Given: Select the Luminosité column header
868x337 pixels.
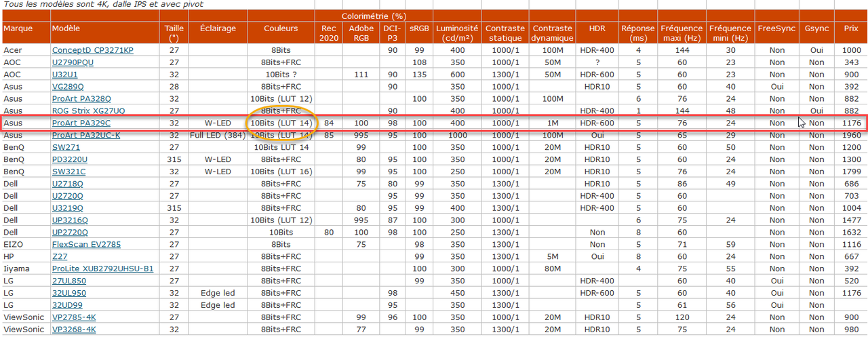Looking at the screenshot, I should tap(457, 33).
